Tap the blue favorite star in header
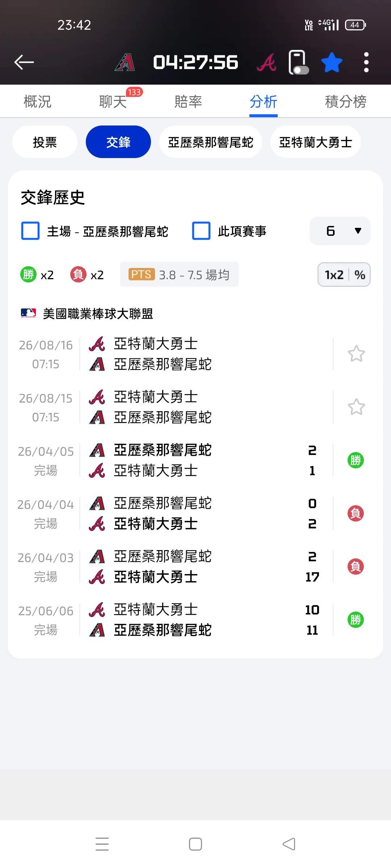The height and width of the screenshot is (868, 391). coord(332,62)
